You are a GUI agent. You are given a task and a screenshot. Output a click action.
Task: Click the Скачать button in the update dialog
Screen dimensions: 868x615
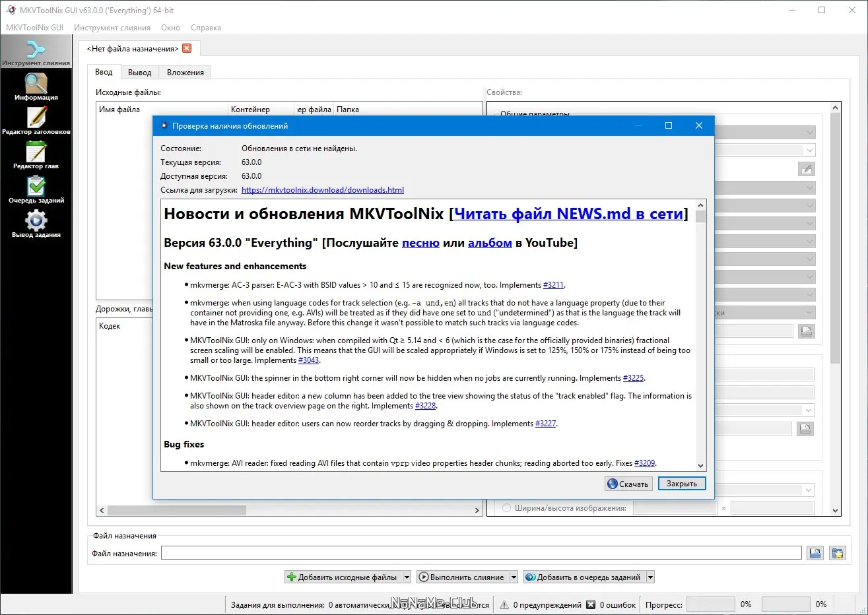(x=628, y=484)
